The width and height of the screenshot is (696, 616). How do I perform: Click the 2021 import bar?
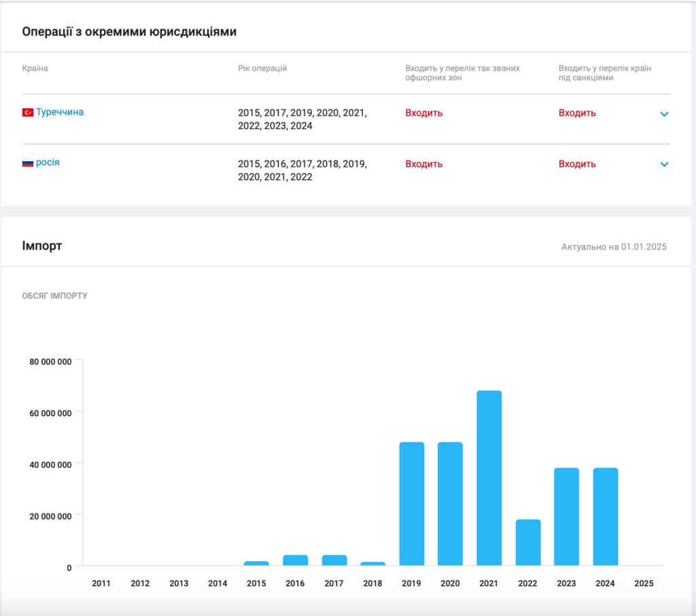click(489, 478)
